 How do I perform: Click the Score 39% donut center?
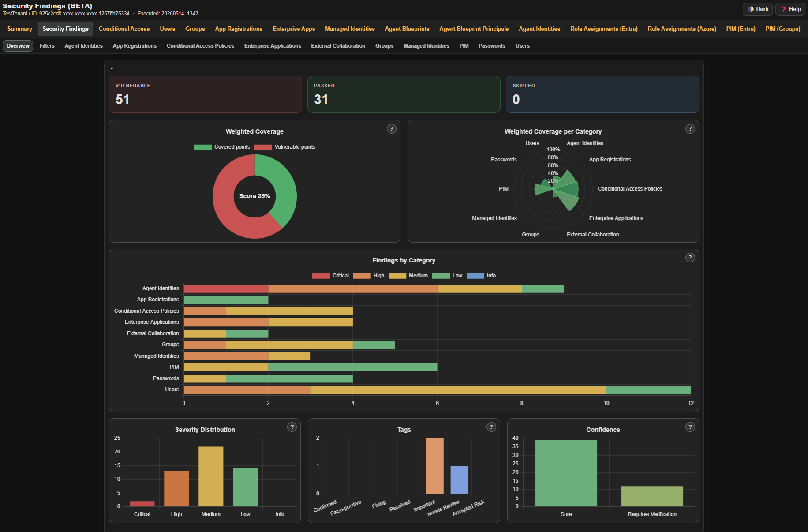point(255,196)
